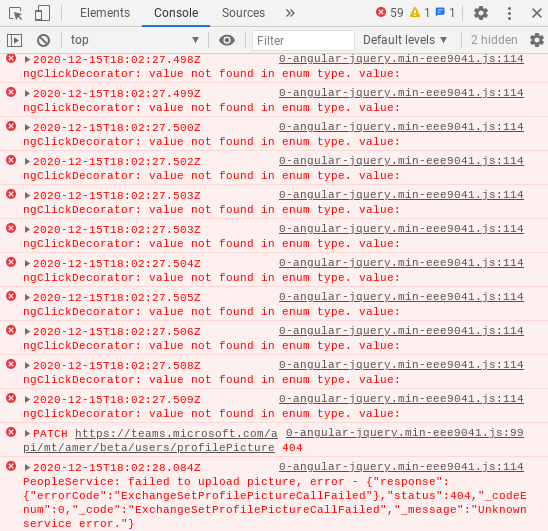Screen dimensions: 548x531
Task: Click ngClickDecorator message under 27.509Z
Action: pyautogui.click(x=211, y=414)
